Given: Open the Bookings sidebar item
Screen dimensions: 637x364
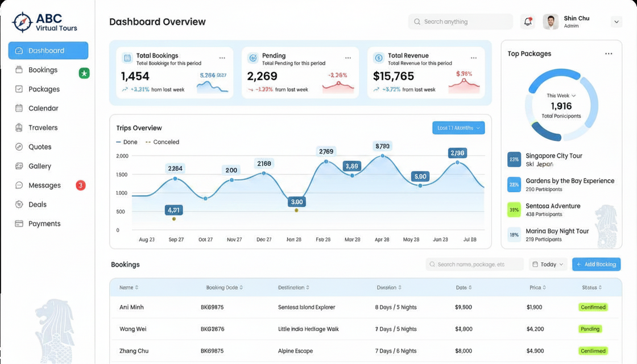Looking at the screenshot, I should [42, 70].
